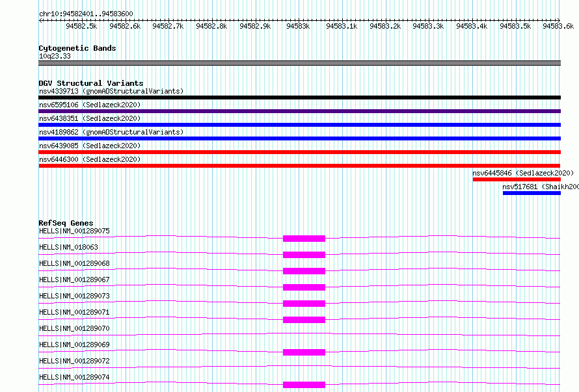Select the RefSeq Genes track title
The image size is (579, 392).
pos(66,223)
